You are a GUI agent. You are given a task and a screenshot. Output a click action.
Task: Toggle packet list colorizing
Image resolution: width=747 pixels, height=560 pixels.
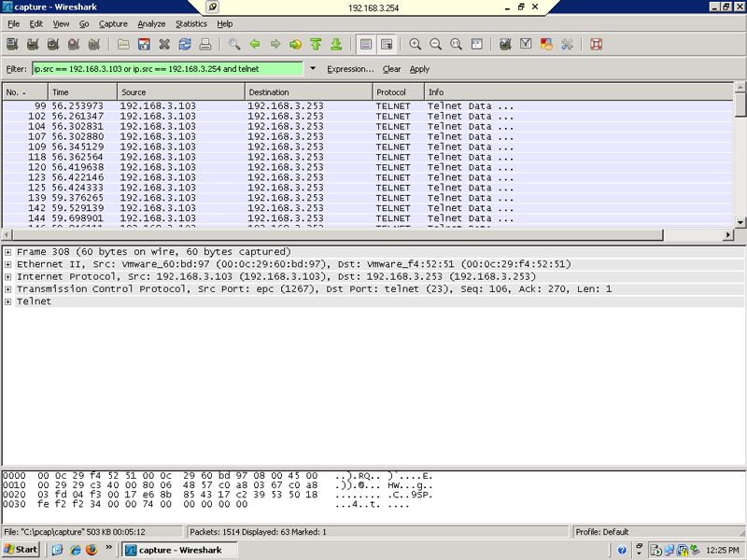pos(366,44)
